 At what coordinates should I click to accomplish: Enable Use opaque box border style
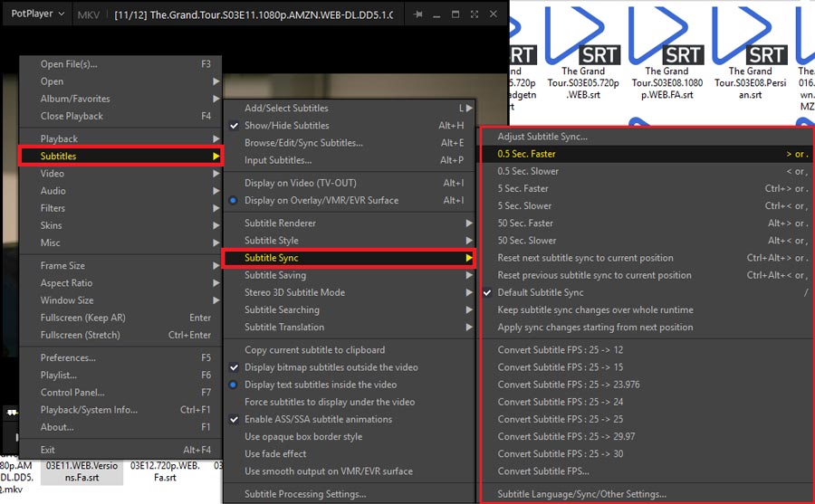[350, 437]
